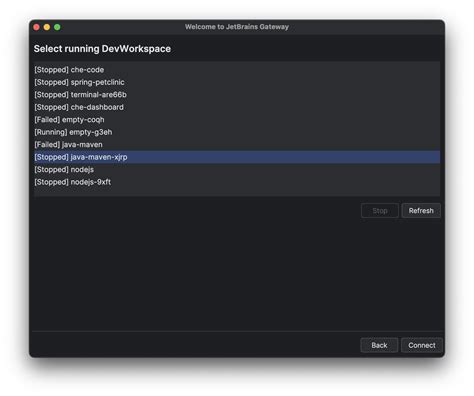Select the [Stopped] terminal-are66b workspace
Image resolution: width=474 pixels, height=396 pixels.
pos(237,95)
